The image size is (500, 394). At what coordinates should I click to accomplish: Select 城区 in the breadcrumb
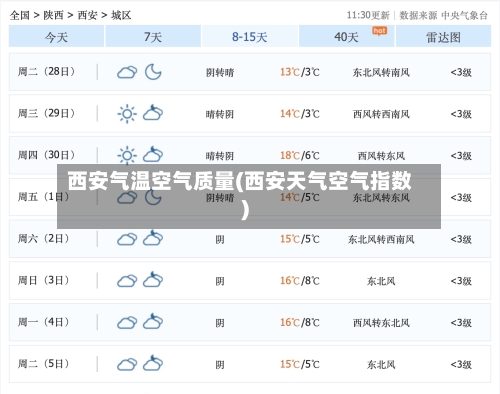pos(121,15)
